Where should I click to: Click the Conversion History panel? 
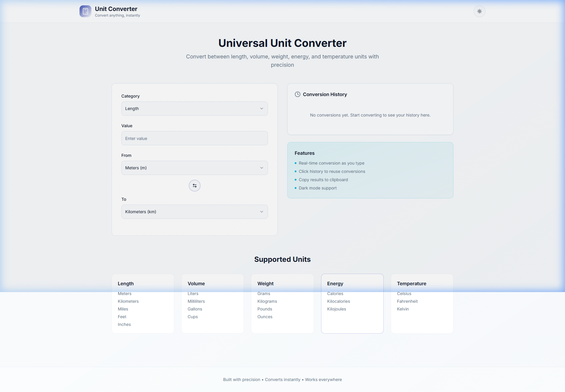370,109
